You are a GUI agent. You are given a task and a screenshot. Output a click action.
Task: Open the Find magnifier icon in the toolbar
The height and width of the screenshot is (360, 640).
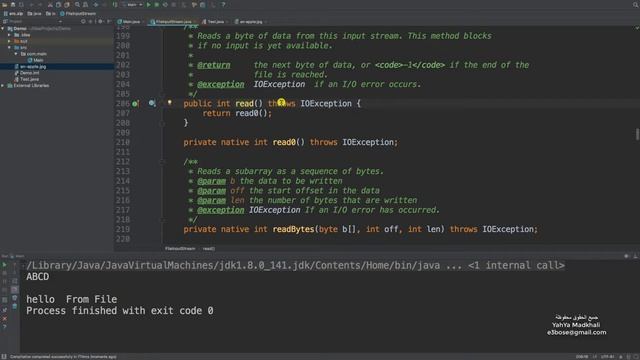77,4
